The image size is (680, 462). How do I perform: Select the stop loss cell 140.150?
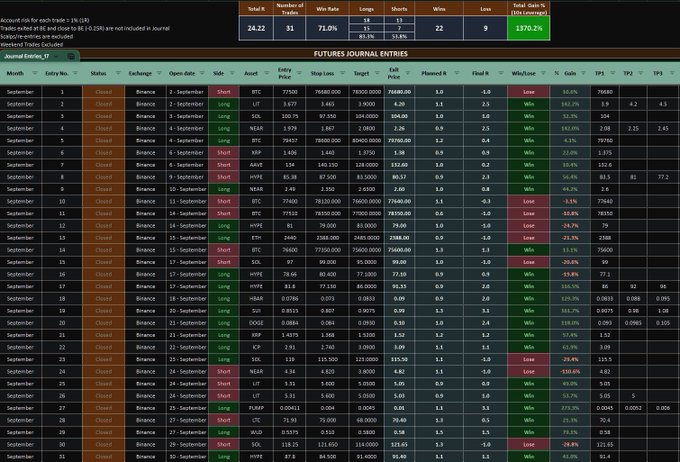pyautogui.click(x=327, y=165)
